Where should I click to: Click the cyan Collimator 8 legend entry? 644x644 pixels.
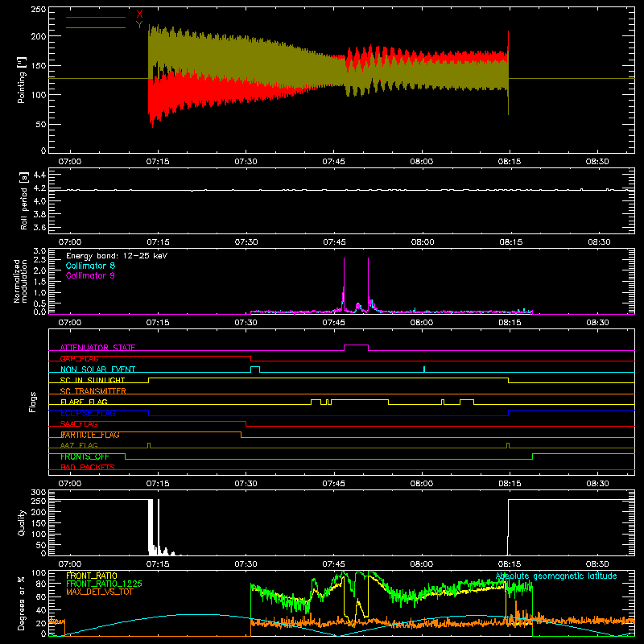(90, 266)
